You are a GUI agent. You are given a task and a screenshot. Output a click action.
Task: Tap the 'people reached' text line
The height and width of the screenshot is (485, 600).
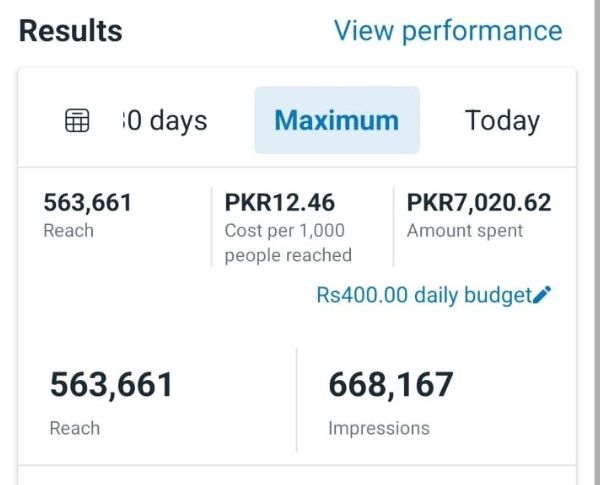tap(288, 255)
